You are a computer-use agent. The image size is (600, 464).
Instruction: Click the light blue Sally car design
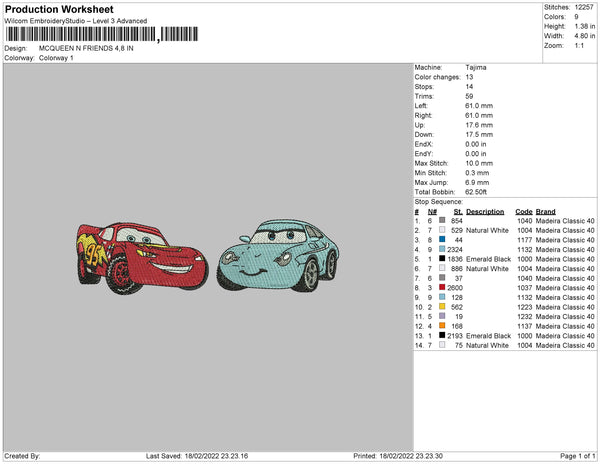[278, 256]
